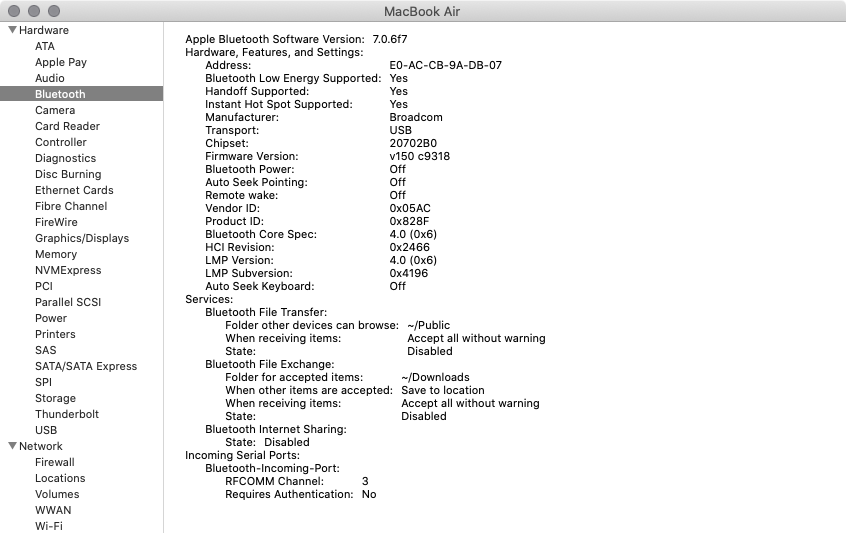The width and height of the screenshot is (846, 533).
Task: Click the Save to location value
Action: tap(443, 390)
